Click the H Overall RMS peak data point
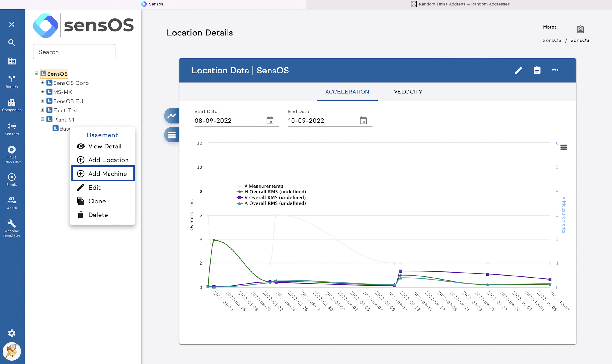Screen dimensions: 612x364 pyautogui.click(x=214, y=240)
